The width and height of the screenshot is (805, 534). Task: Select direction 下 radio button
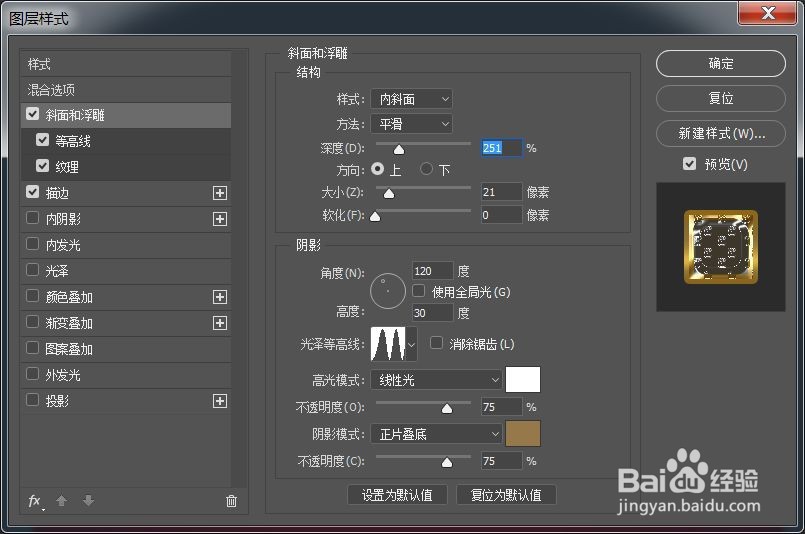426,169
